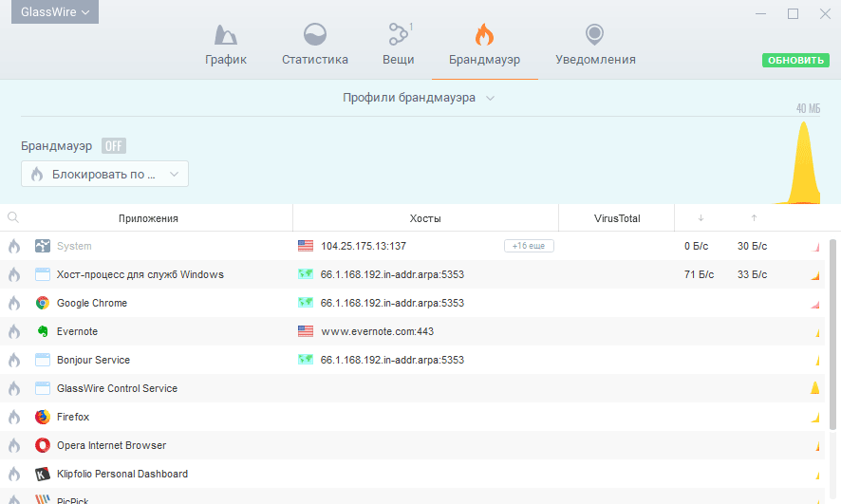Click the US flag next to 104.25.175.13:137
Image resolution: width=841 pixels, height=504 pixels.
pyautogui.click(x=306, y=246)
